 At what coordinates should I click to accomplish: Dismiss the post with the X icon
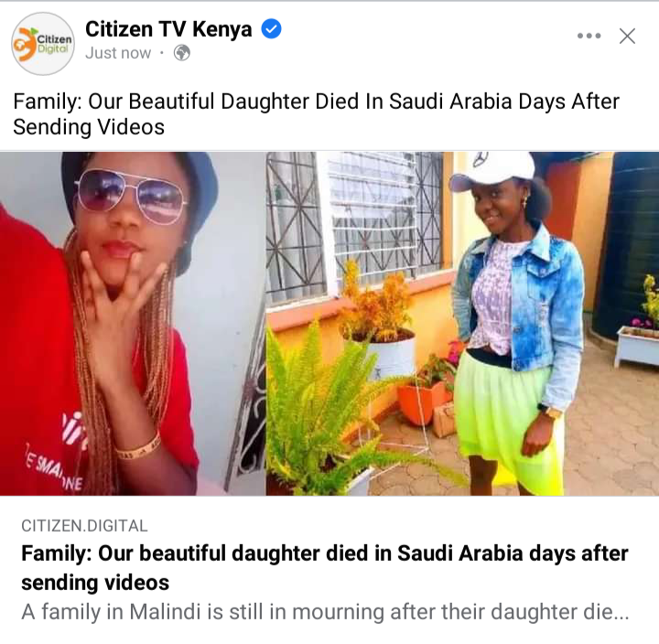(627, 36)
